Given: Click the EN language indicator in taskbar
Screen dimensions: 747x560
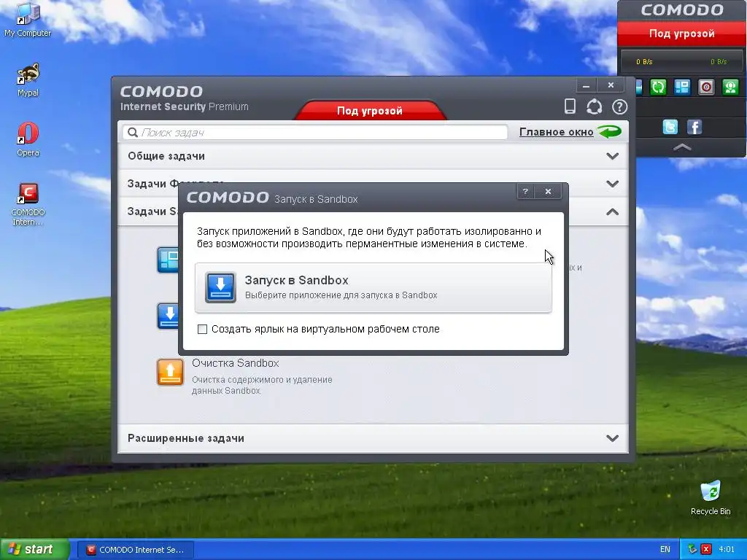Looking at the screenshot, I should tap(665, 550).
